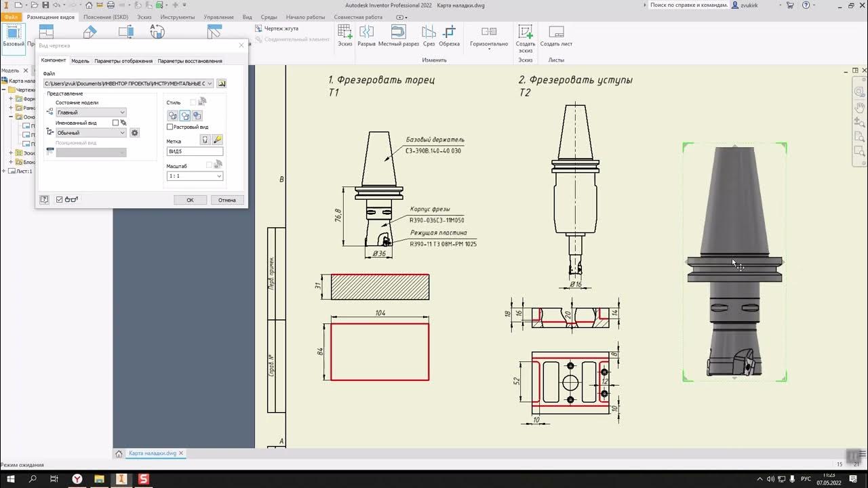Open the Yandex browser from the taskbar

(77, 479)
